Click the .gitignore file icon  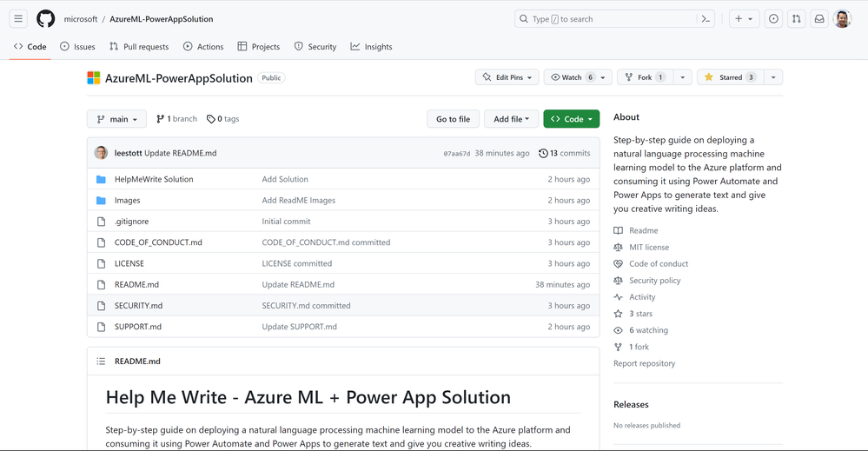coord(101,222)
